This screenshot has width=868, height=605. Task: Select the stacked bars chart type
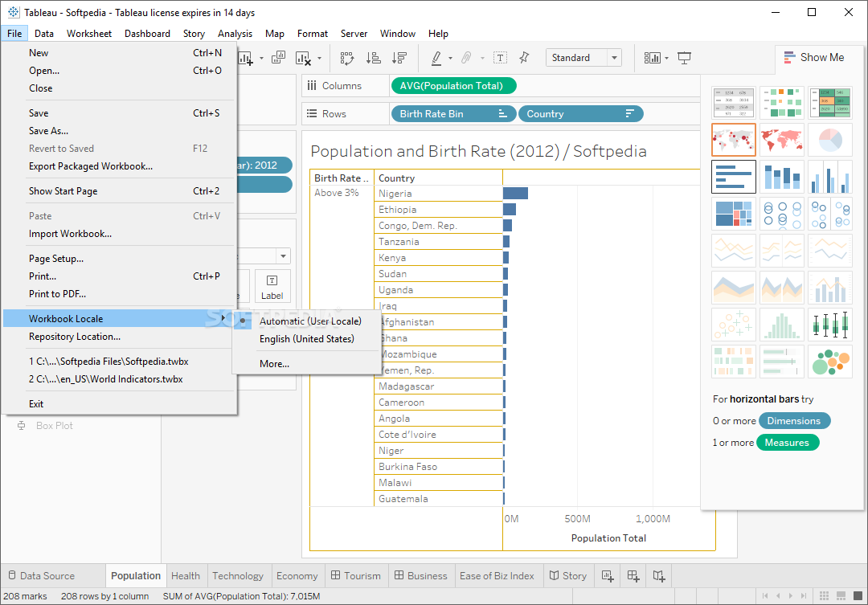click(782, 177)
